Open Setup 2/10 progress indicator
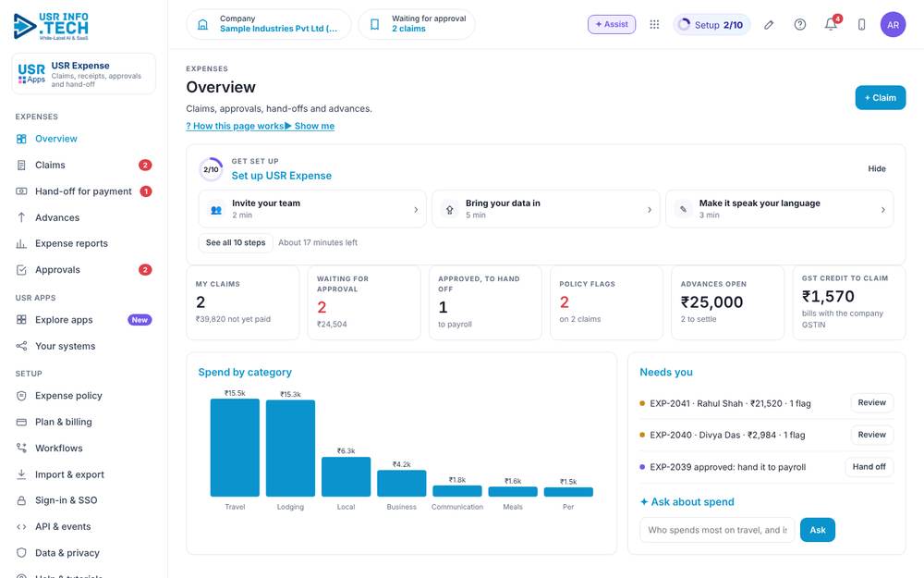This screenshot has width=924, height=578. click(711, 25)
